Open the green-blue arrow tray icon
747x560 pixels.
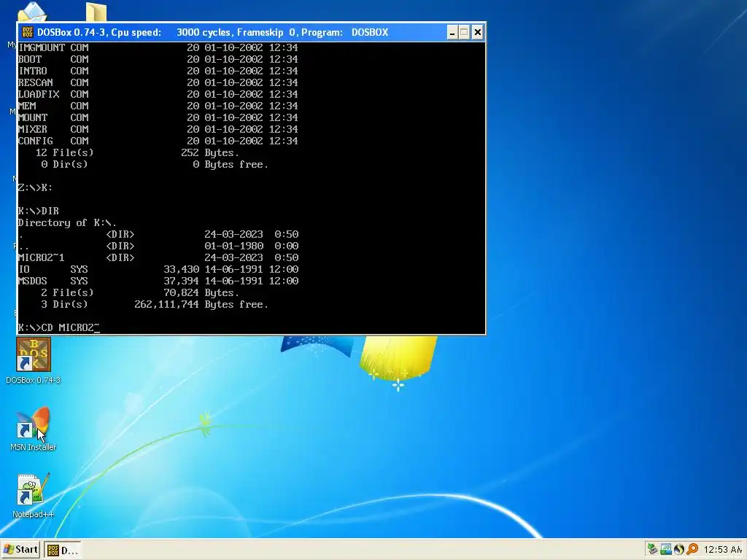click(665, 549)
